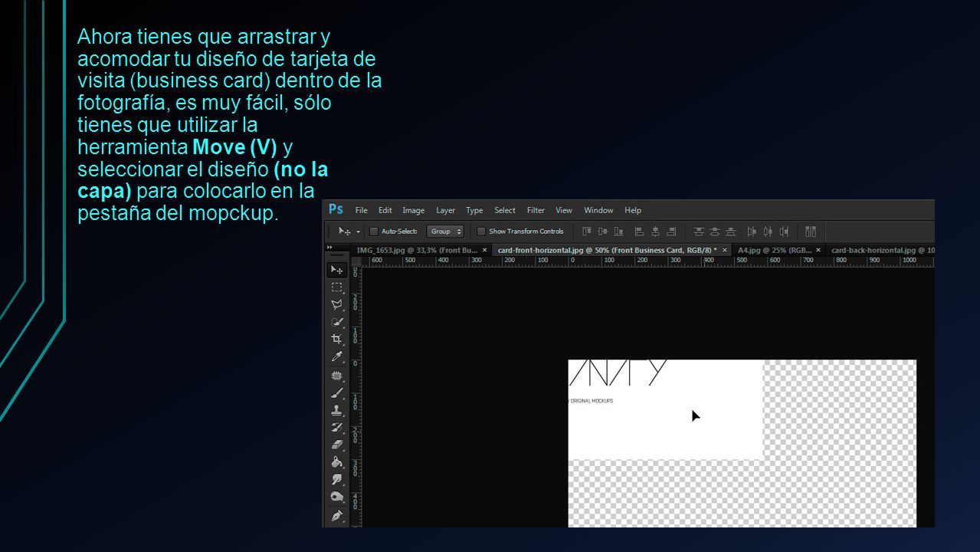The width and height of the screenshot is (980, 552).
Task: Open the Layer menu
Action: [x=445, y=210]
